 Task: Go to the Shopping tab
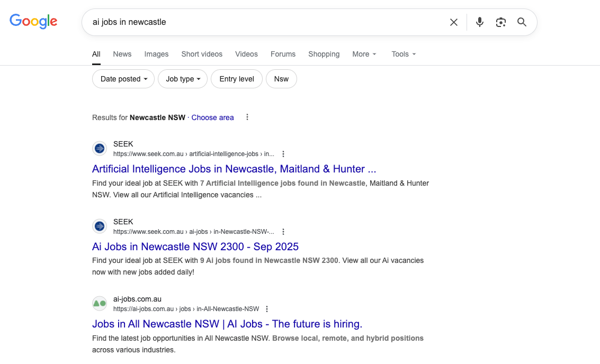[x=324, y=54]
